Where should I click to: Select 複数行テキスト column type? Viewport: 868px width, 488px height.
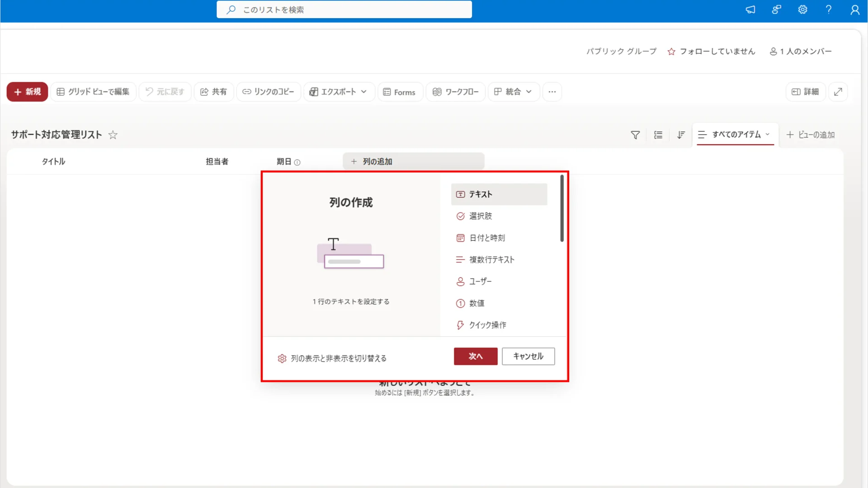499,259
